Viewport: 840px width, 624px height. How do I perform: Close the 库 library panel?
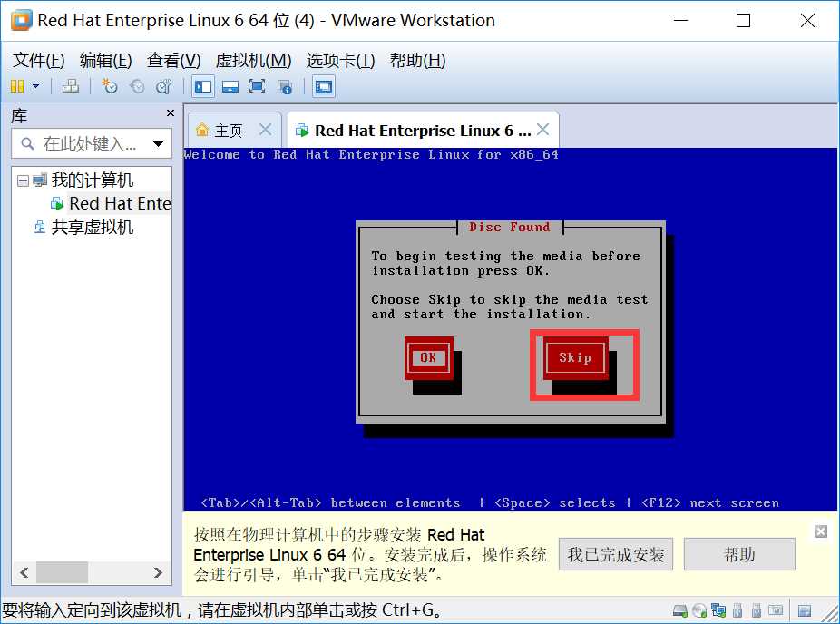(171, 113)
